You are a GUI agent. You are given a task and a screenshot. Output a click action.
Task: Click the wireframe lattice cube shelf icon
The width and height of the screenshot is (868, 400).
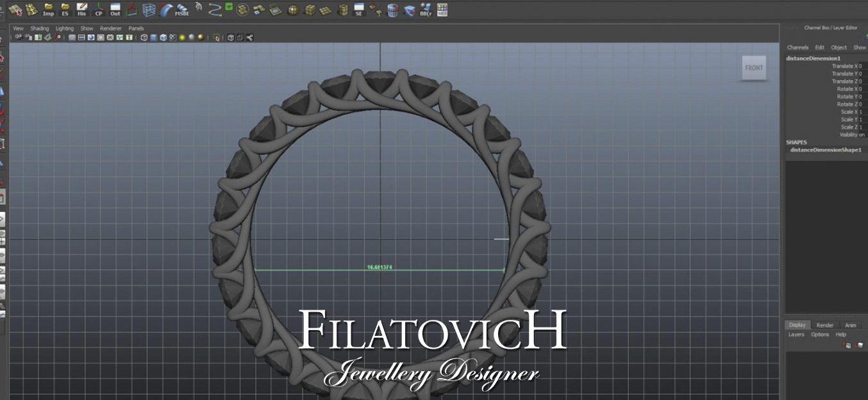click(149, 10)
